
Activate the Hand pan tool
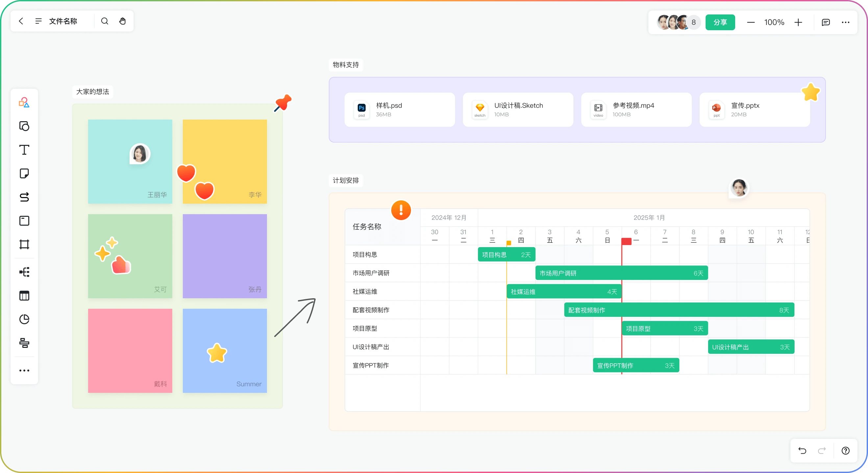[x=122, y=21]
